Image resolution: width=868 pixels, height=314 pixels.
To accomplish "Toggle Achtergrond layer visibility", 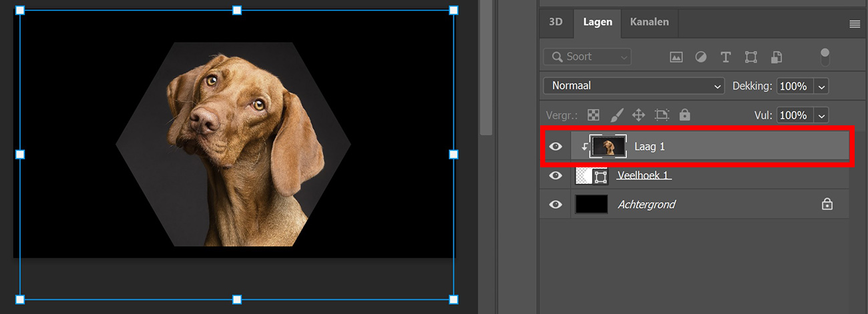I will point(556,205).
